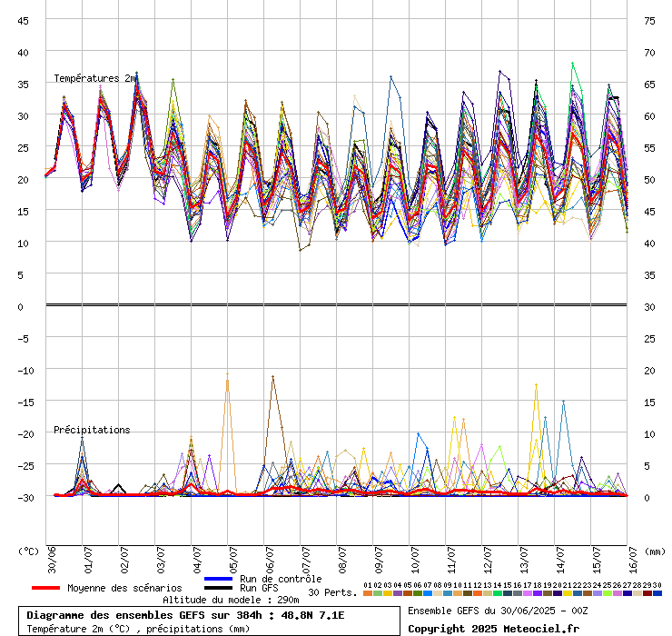Image resolution: width=672 pixels, height=636 pixels.
Task: Click the red 'Moyenne des scénarios' legend line
Action: coord(45,588)
